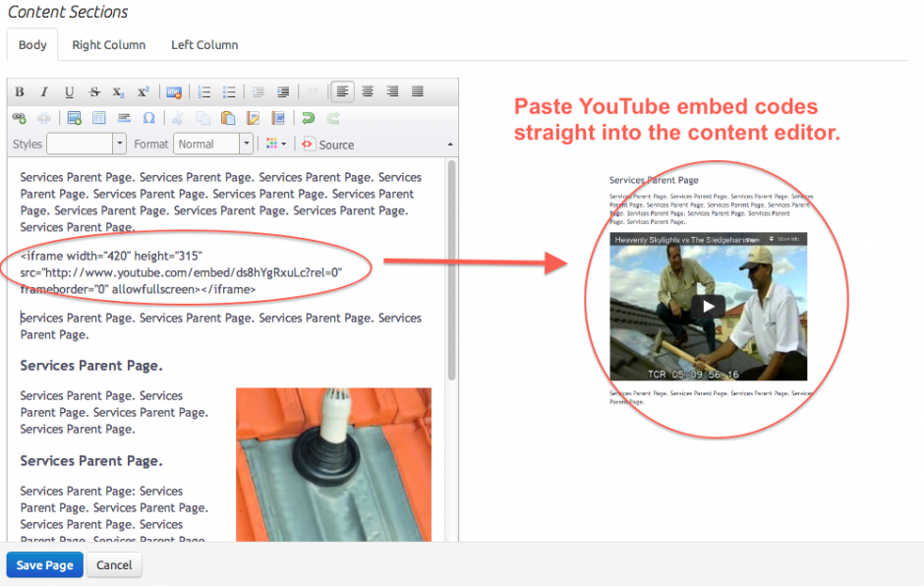Viewport: 924px width, 586px height.
Task: Click the roof vent image in the editor
Action: [333, 464]
